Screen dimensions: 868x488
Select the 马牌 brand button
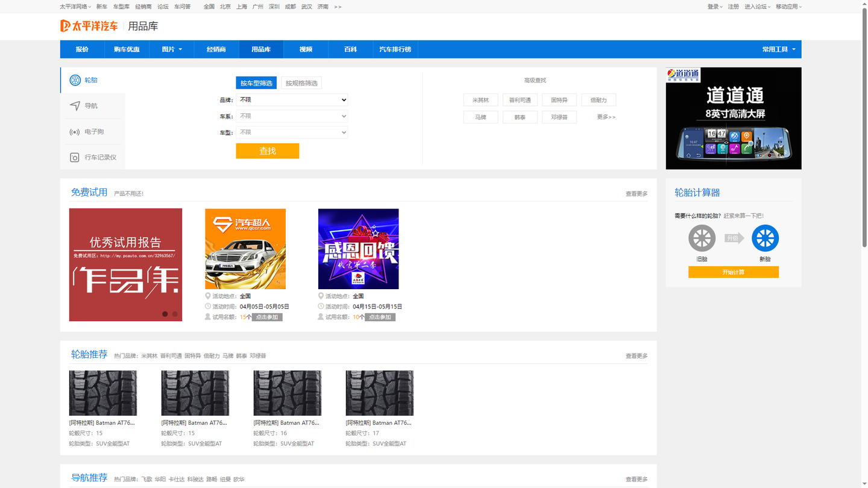pos(480,117)
